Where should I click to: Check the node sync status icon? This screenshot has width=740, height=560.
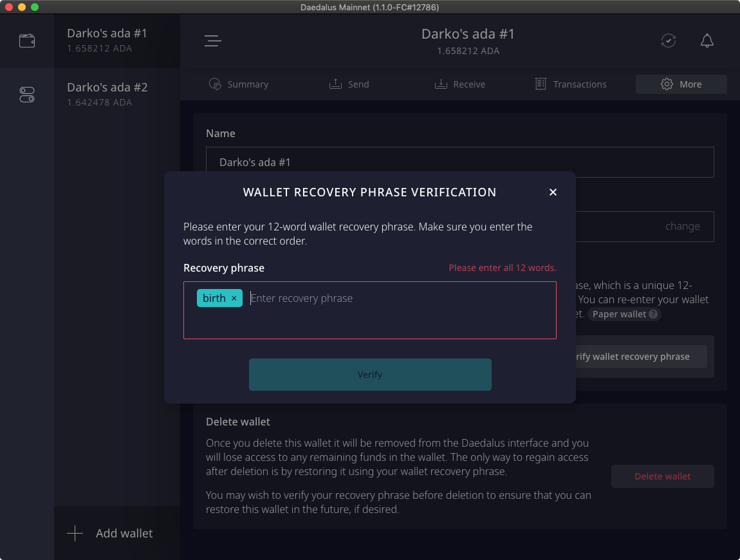pyautogui.click(x=669, y=41)
